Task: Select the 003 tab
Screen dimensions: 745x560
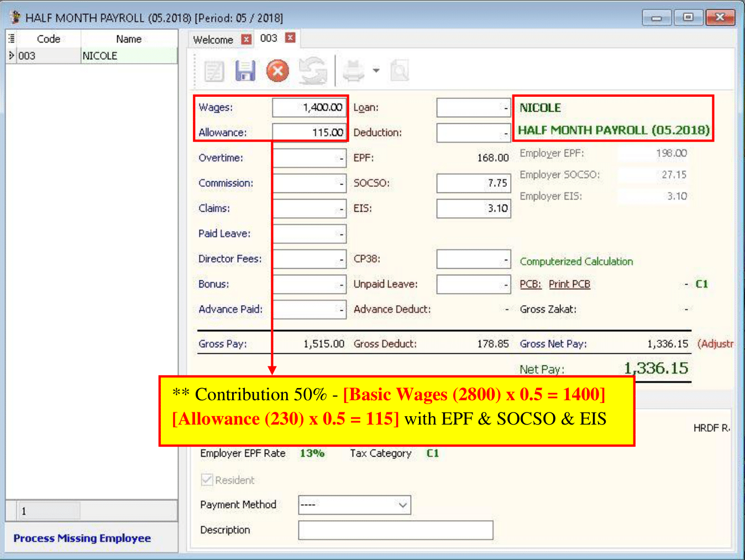Action: [x=269, y=38]
